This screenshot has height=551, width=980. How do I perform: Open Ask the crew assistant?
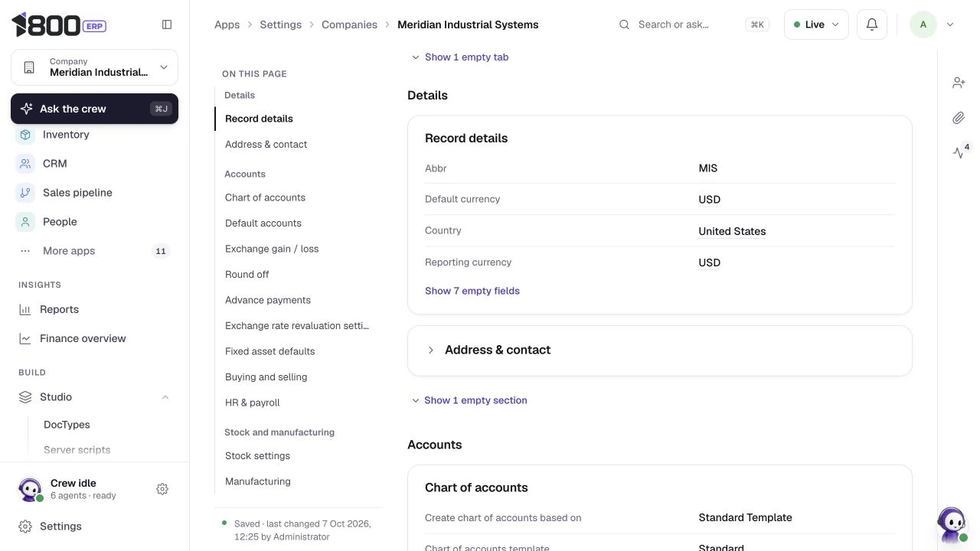(x=94, y=109)
